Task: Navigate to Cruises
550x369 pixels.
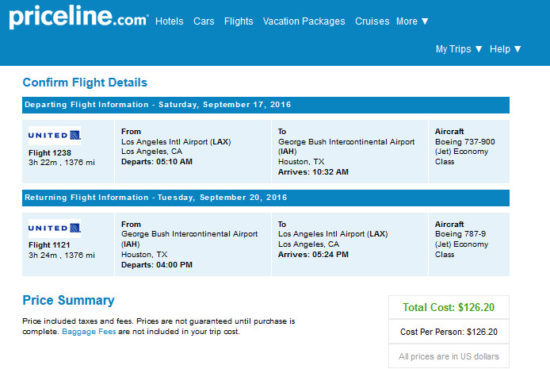Action: [x=372, y=21]
